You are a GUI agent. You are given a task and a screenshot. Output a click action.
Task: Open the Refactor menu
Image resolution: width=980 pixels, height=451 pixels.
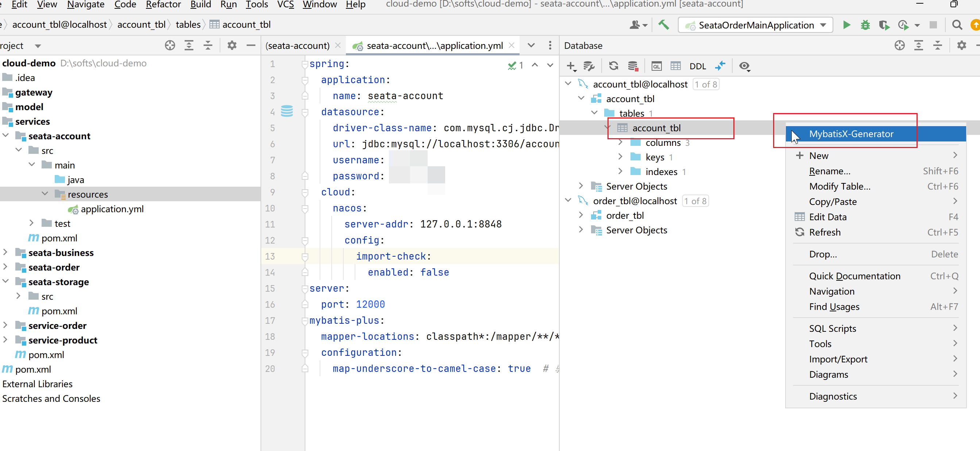(x=163, y=5)
